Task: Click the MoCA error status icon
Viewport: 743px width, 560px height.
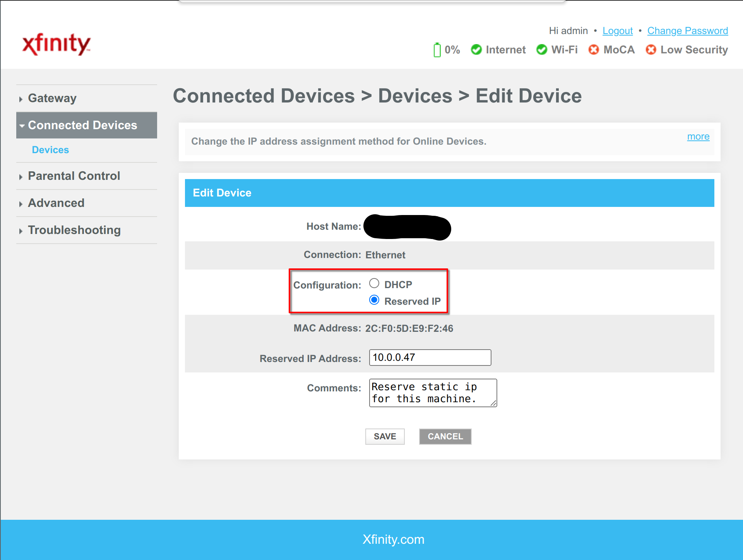Action: [x=594, y=50]
